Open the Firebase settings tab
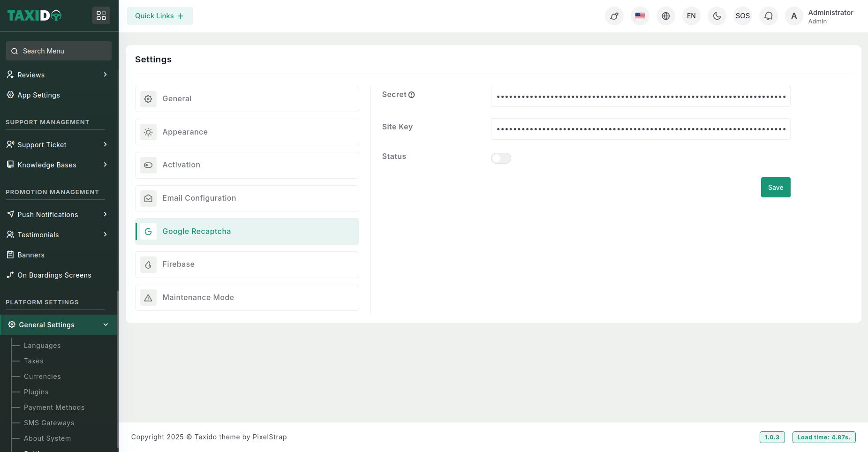The width and height of the screenshot is (868, 452). tap(247, 264)
